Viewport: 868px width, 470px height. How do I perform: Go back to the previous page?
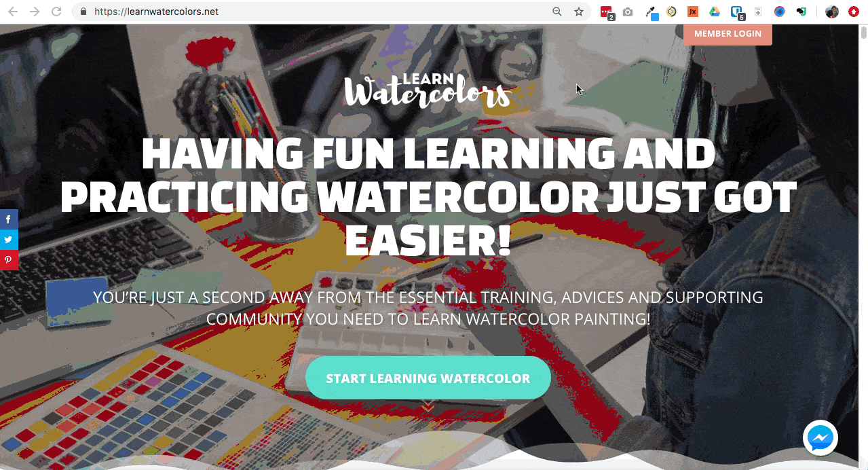coord(13,12)
